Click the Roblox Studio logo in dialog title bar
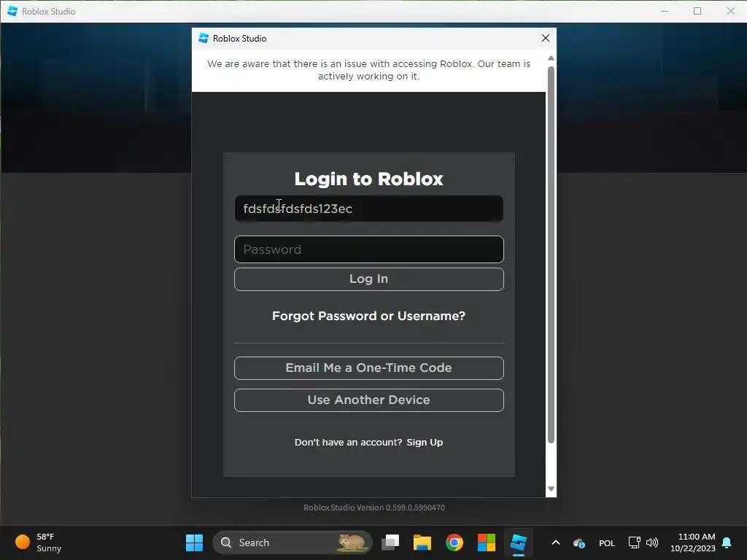The height and width of the screenshot is (560, 747). [x=204, y=38]
